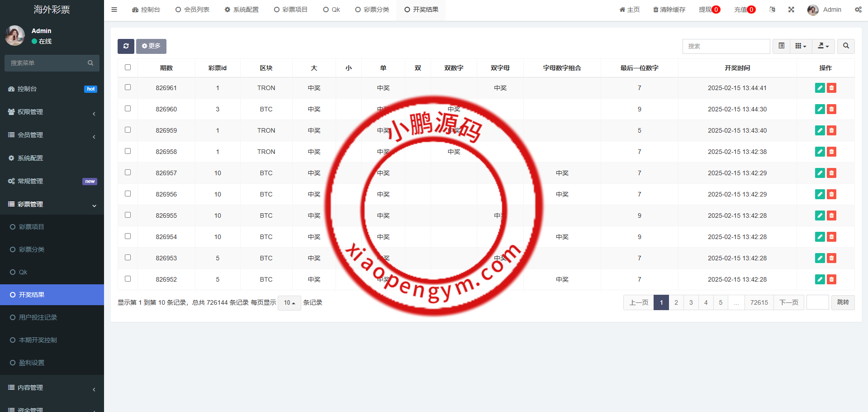The height and width of the screenshot is (412, 868).
Task: Click the 提现 withdrawals badge link
Action: (709, 10)
